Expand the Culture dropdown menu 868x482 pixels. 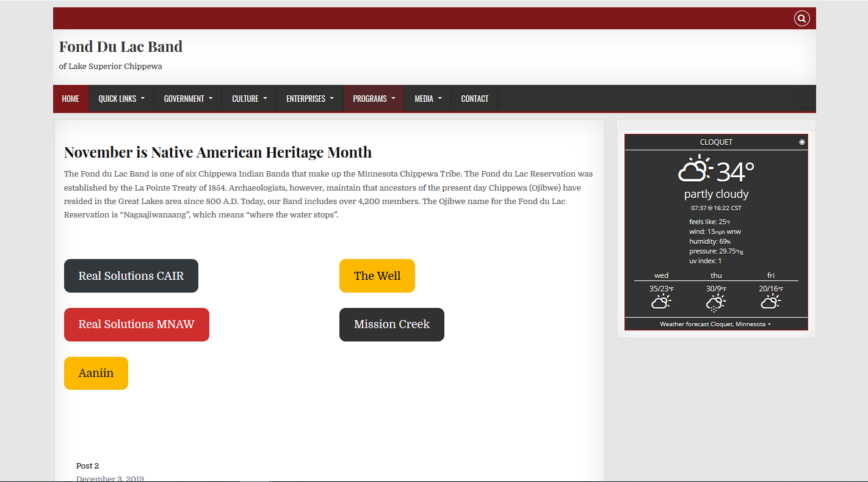coord(249,99)
